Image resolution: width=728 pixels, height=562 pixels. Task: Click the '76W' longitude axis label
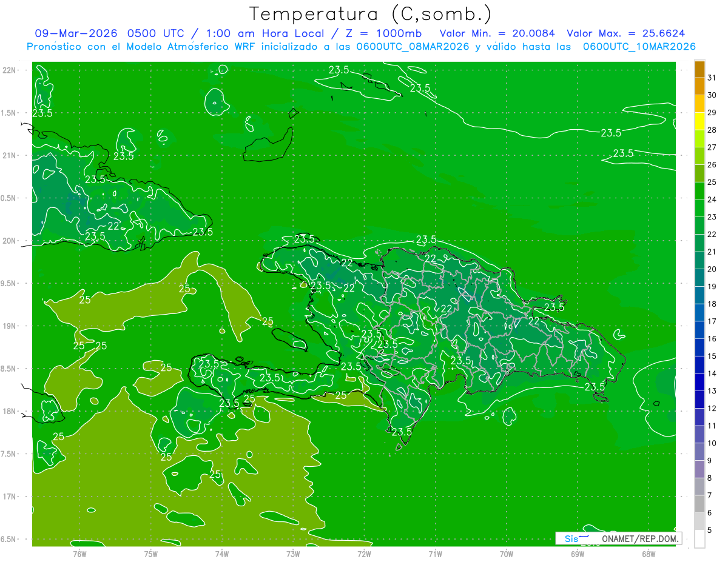pos(79,554)
